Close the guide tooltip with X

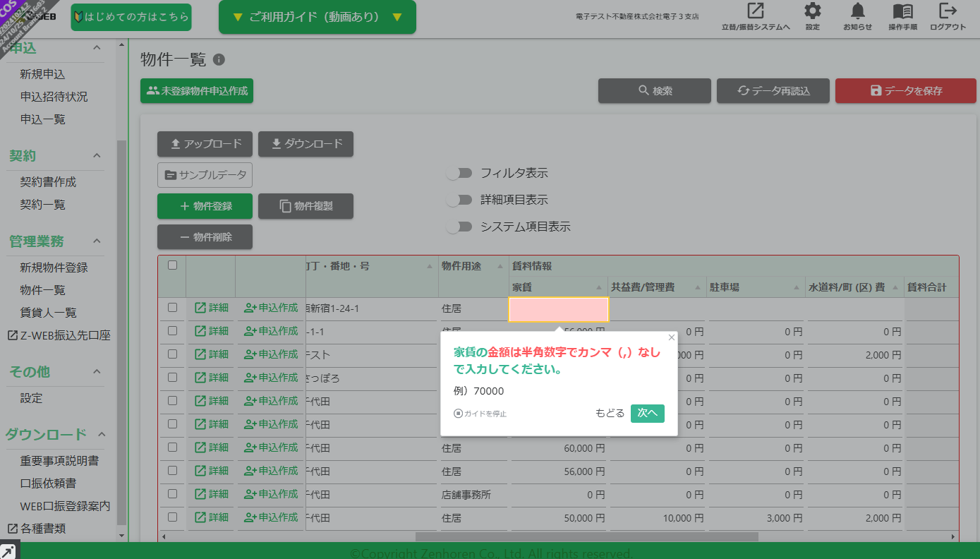(x=671, y=337)
